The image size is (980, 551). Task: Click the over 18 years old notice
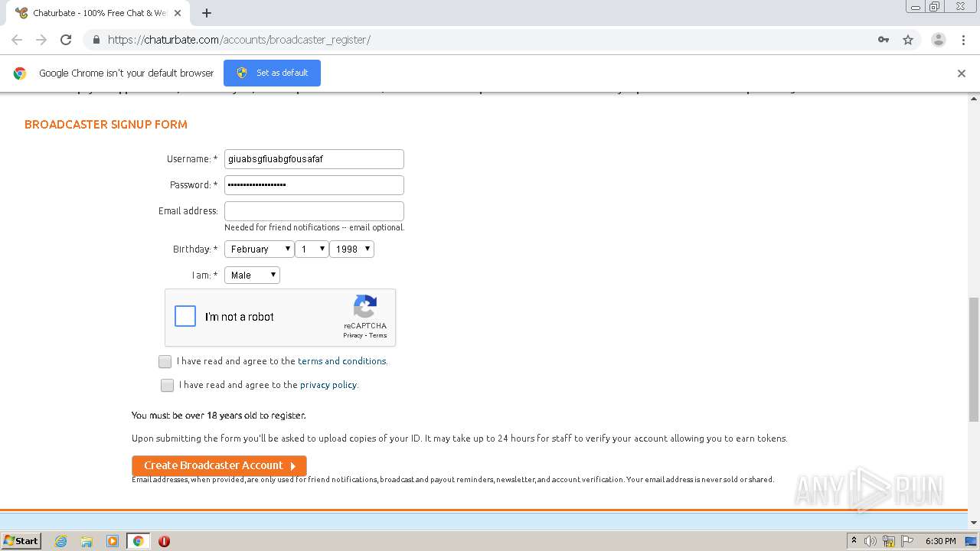(218, 416)
